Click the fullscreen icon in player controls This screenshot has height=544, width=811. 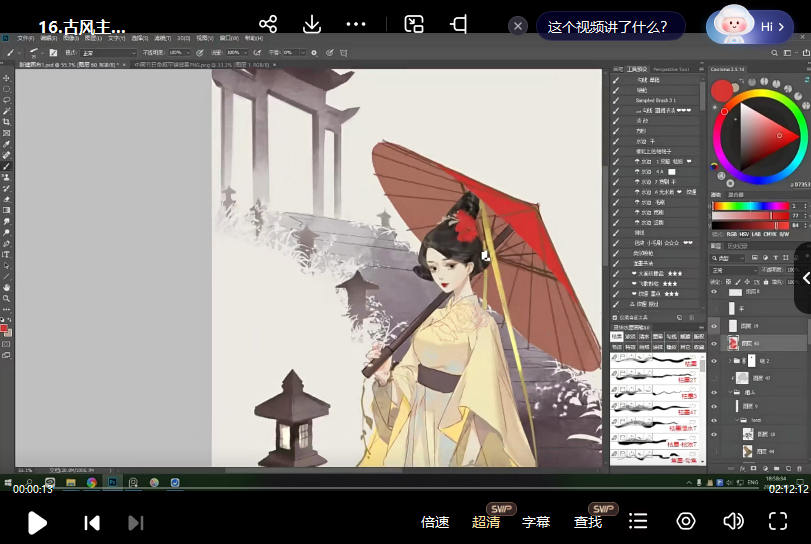click(778, 521)
